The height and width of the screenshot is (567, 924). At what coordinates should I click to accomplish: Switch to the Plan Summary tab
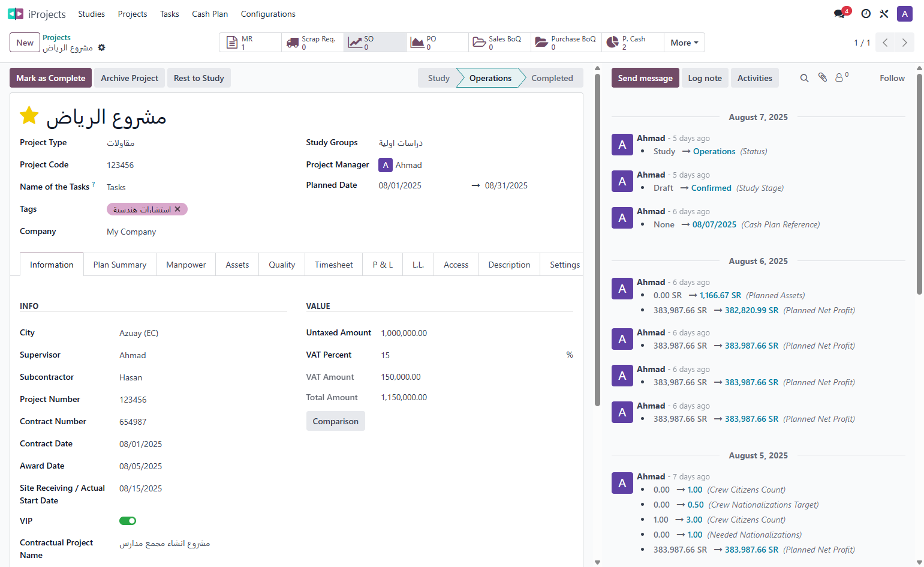click(120, 265)
